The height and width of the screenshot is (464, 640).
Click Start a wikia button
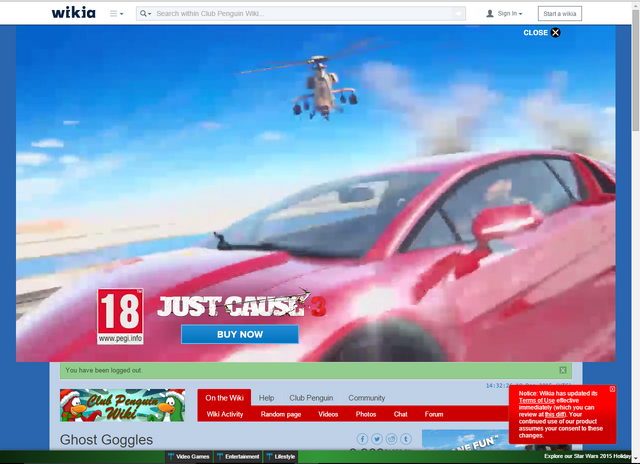click(x=560, y=13)
